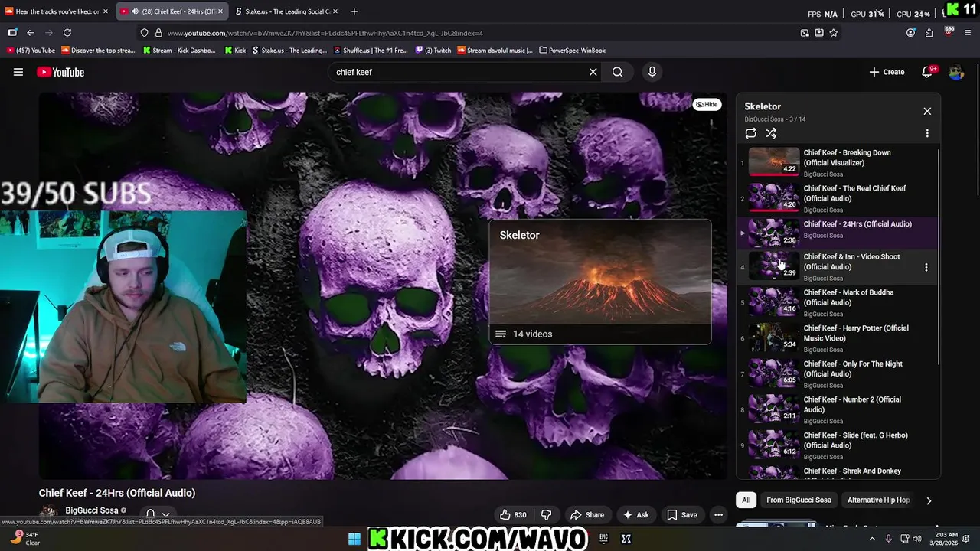Viewport: 980px width, 551px height.
Task: Switch to the Stake.us browser tab
Action: (x=286, y=11)
